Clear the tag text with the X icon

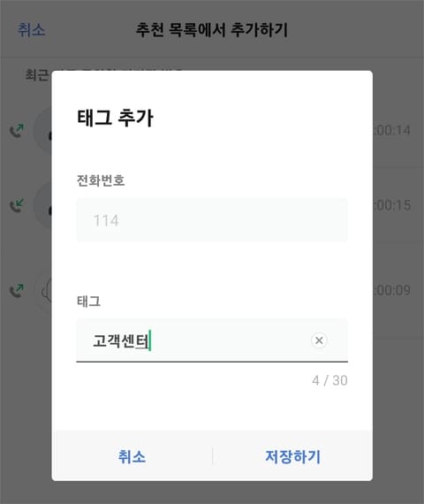319,340
